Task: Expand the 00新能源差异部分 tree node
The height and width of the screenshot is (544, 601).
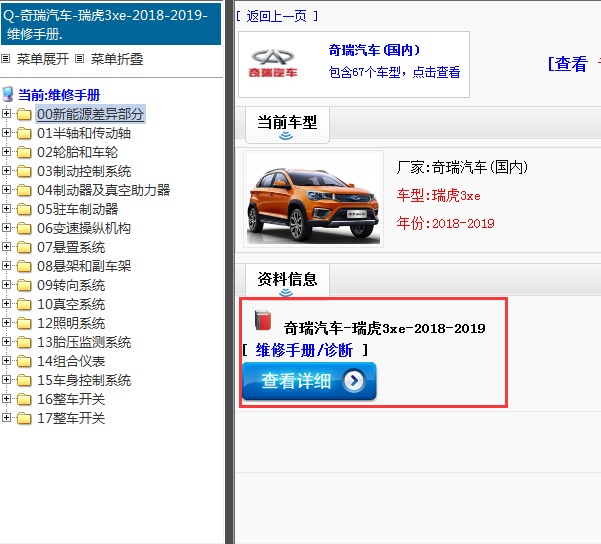Action: coord(7,115)
